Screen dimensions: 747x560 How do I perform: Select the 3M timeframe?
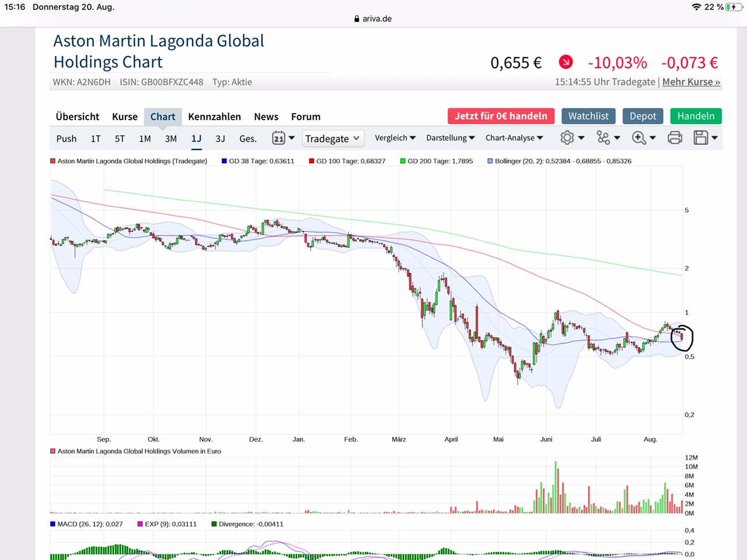pos(171,139)
